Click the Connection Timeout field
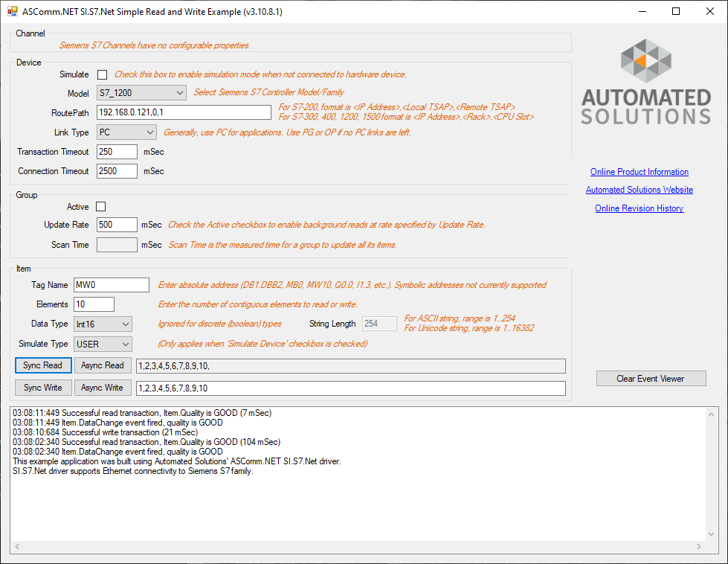This screenshot has height=564, width=728. (x=117, y=171)
